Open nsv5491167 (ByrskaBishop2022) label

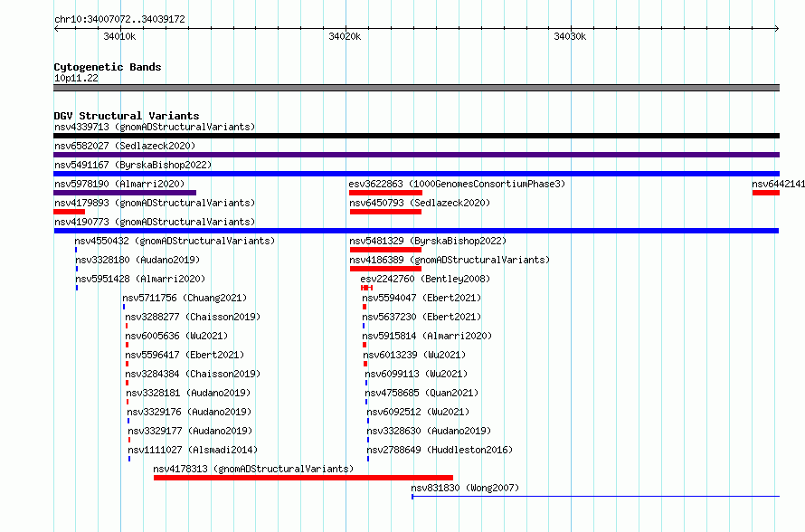pyautogui.click(x=133, y=165)
